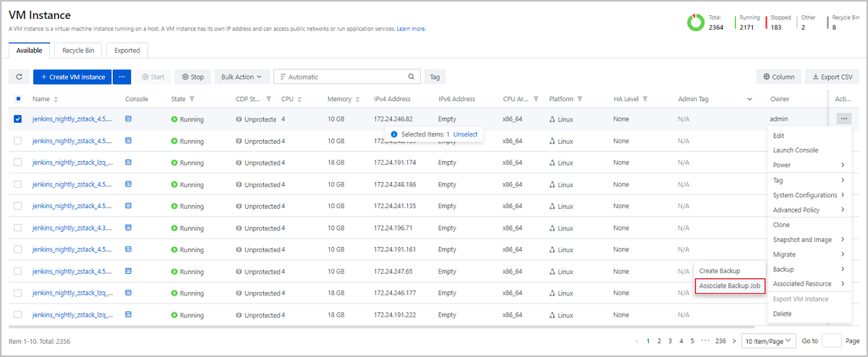Click the Unselect link
This screenshot has height=357, width=868.
coord(465,134)
